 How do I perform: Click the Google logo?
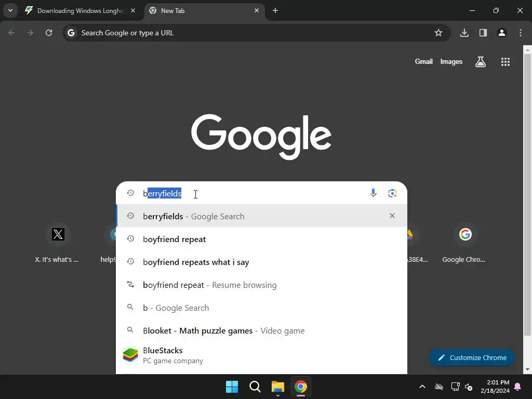pos(261,137)
